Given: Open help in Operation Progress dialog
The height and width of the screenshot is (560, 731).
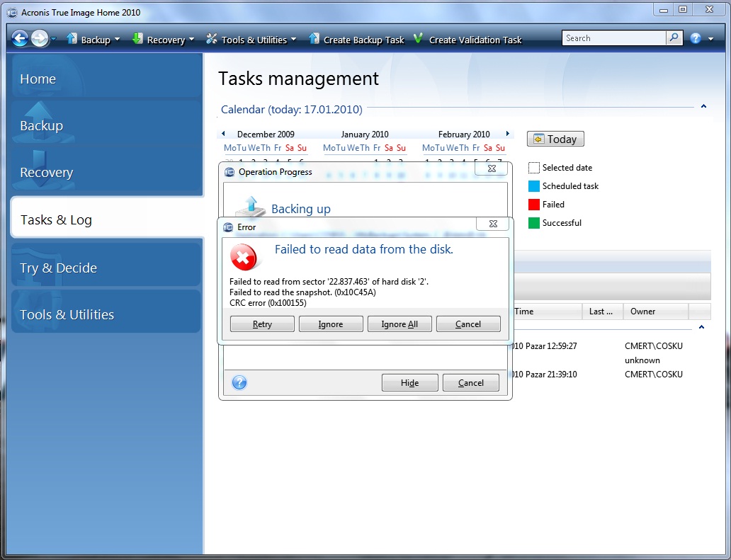Looking at the screenshot, I should click(x=239, y=382).
